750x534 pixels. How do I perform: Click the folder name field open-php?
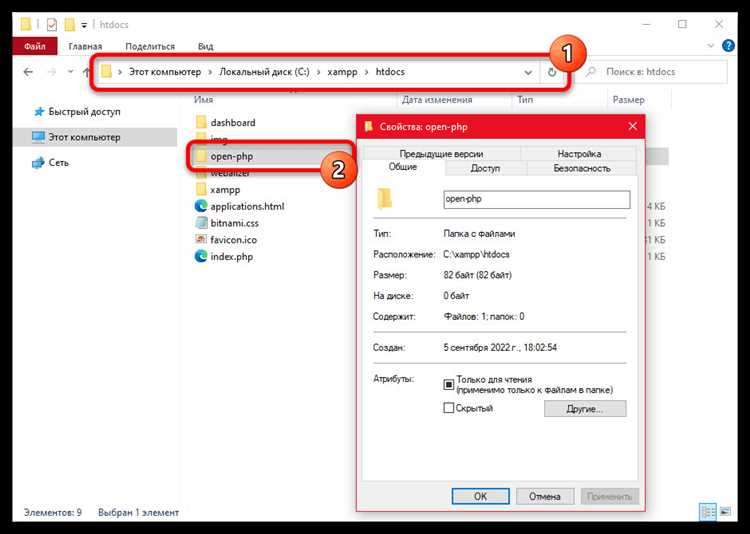pos(537,200)
